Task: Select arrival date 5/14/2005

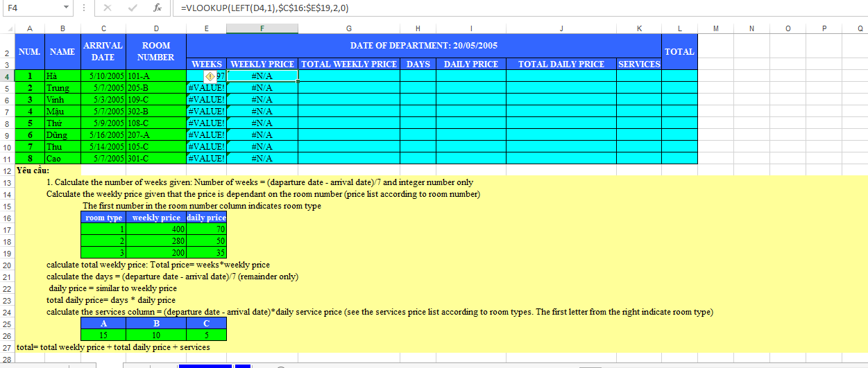Action: [x=103, y=147]
